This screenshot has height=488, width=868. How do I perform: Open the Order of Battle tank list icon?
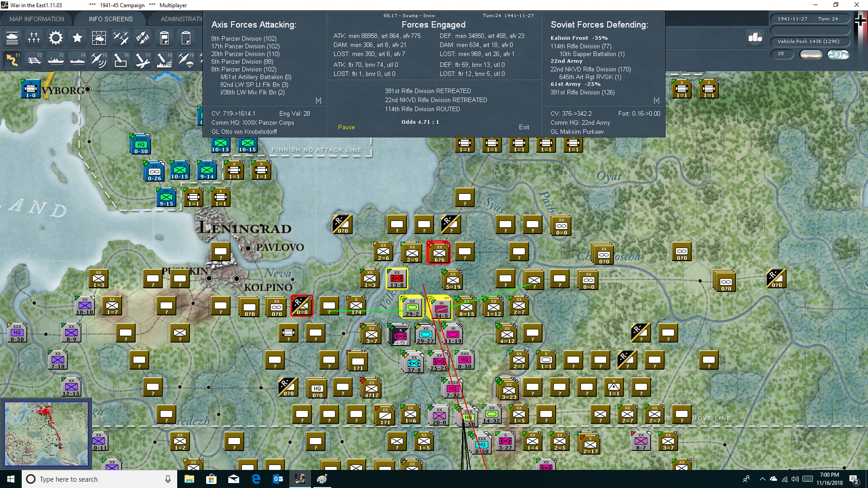click(x=12, y=38)
